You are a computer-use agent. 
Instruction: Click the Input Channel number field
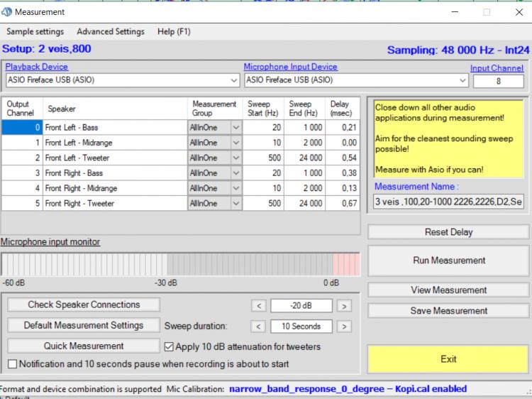point(498,81)
